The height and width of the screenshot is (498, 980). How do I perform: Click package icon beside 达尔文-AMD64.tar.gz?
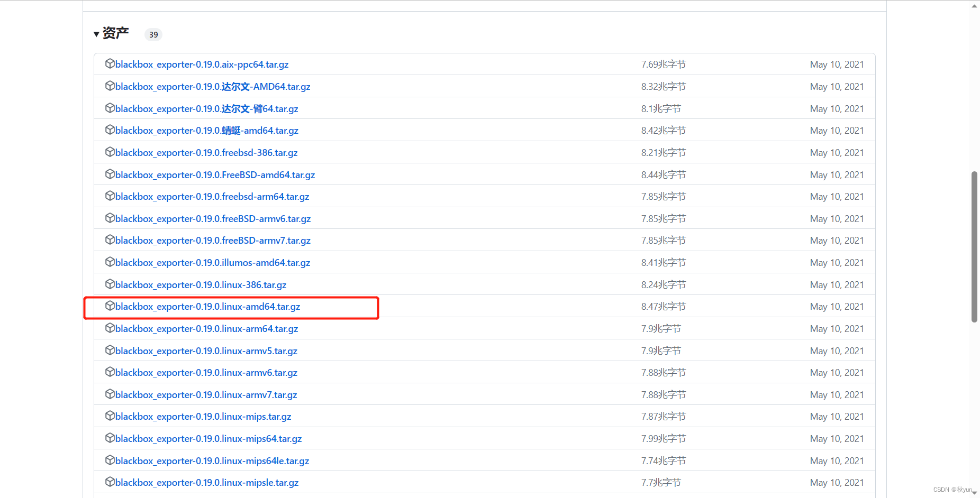point(110,86)
